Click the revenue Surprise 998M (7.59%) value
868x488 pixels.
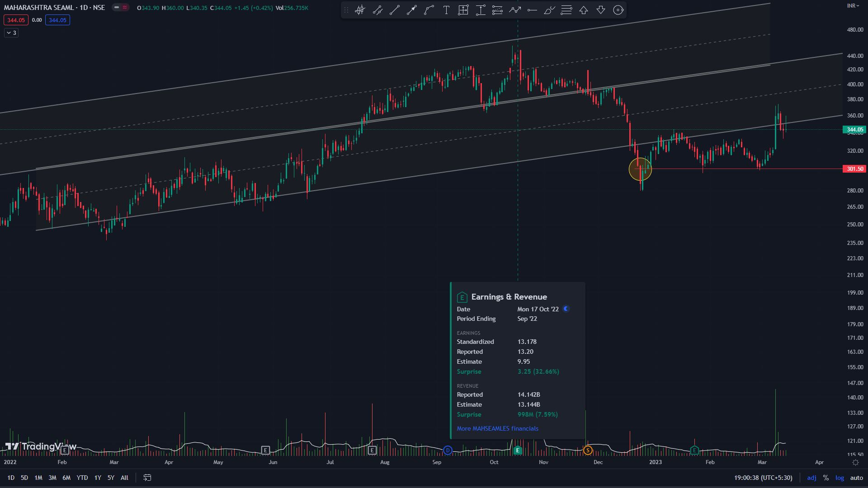pos(538,414)
